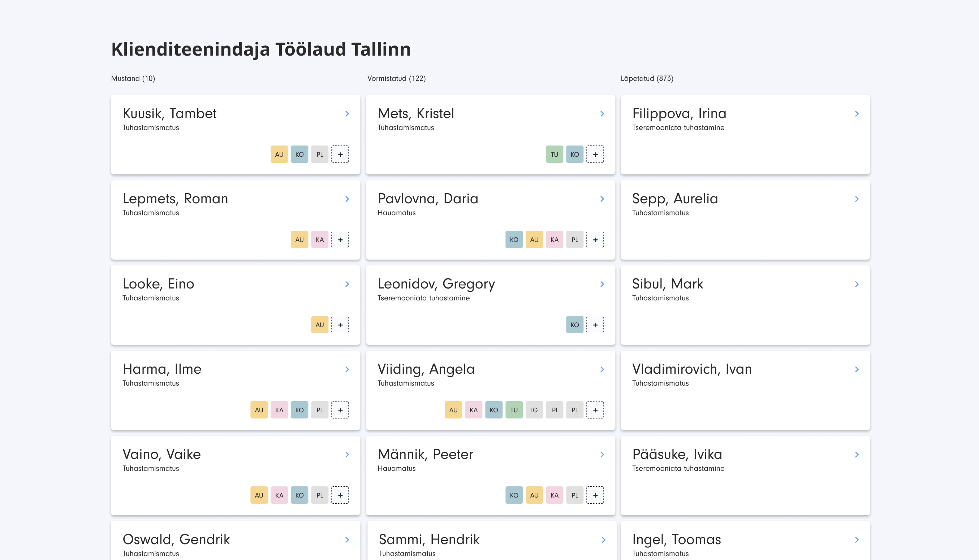Add a tag to Männik, Peeter card
This screenshot has width=979, height=560.
click(x=595, y=495)
